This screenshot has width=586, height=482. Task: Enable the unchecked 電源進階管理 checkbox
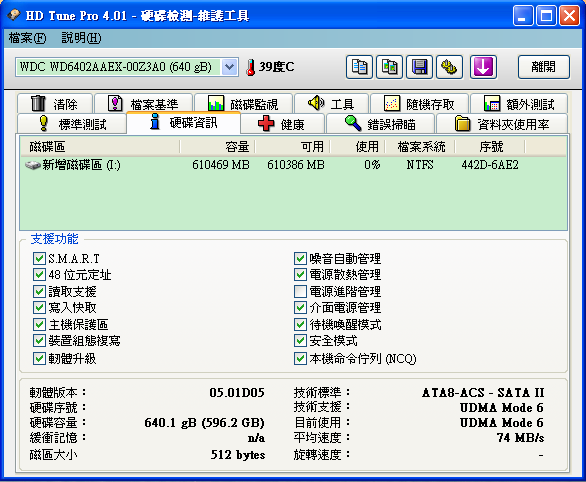click(300, 291)
